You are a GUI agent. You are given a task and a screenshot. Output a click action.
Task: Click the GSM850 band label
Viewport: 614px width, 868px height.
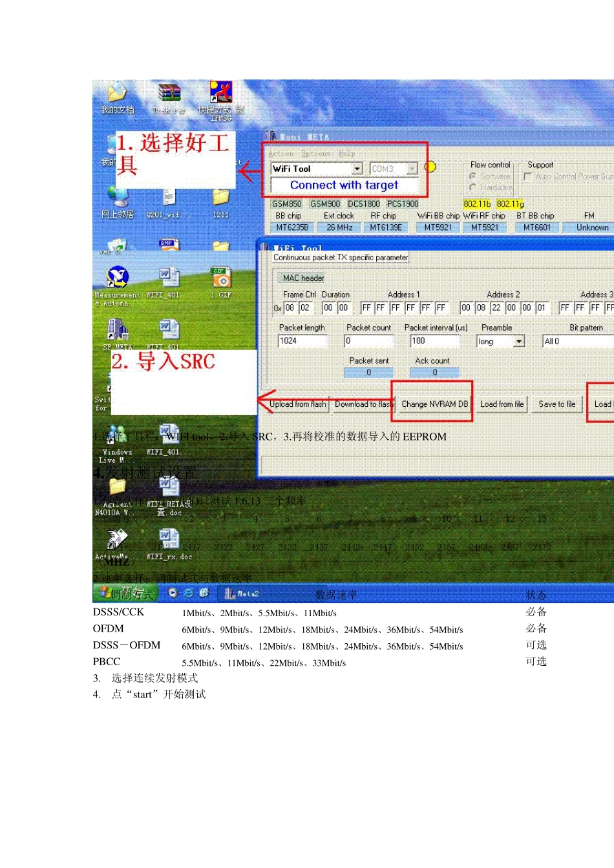[x=287, y=204]
